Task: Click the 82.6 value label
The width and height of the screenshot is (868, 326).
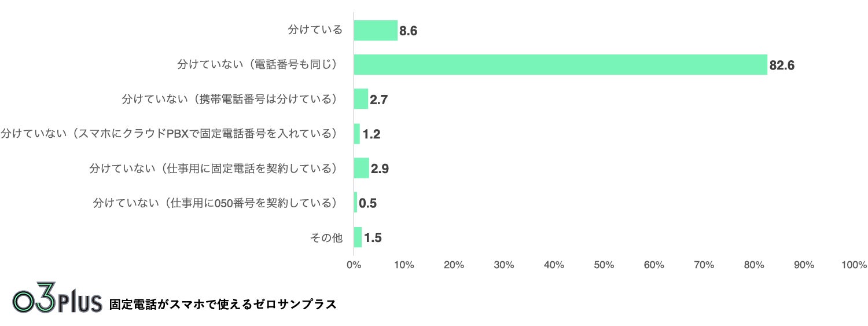Action: click(x=782, y=66)
